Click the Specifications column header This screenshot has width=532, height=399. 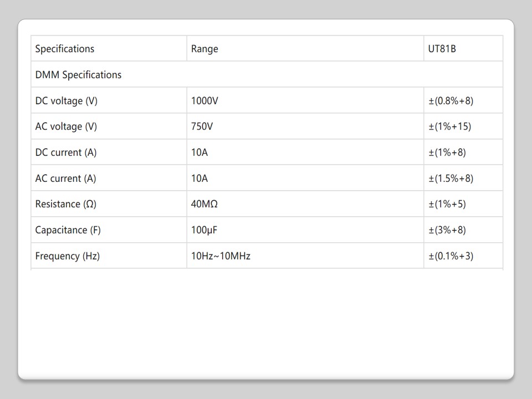point(65,49)
